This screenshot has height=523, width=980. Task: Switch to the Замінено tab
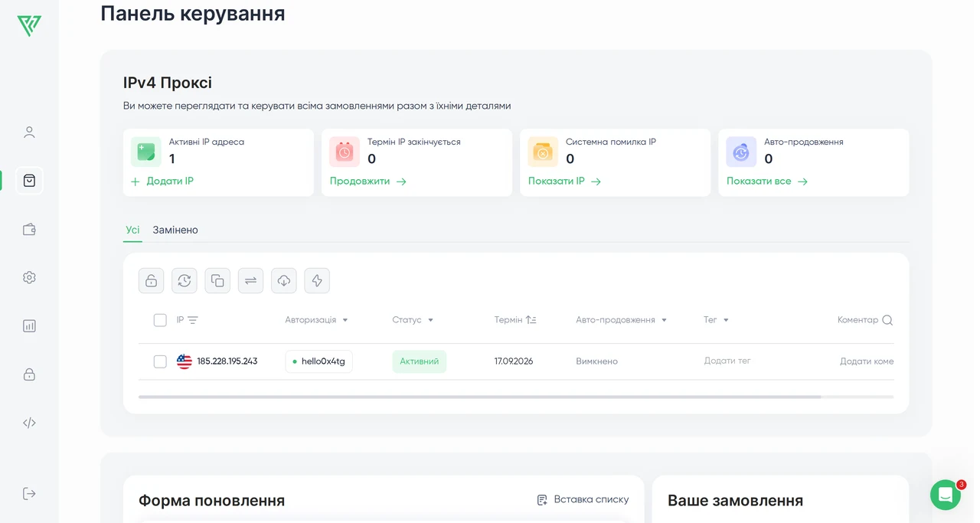175,230
